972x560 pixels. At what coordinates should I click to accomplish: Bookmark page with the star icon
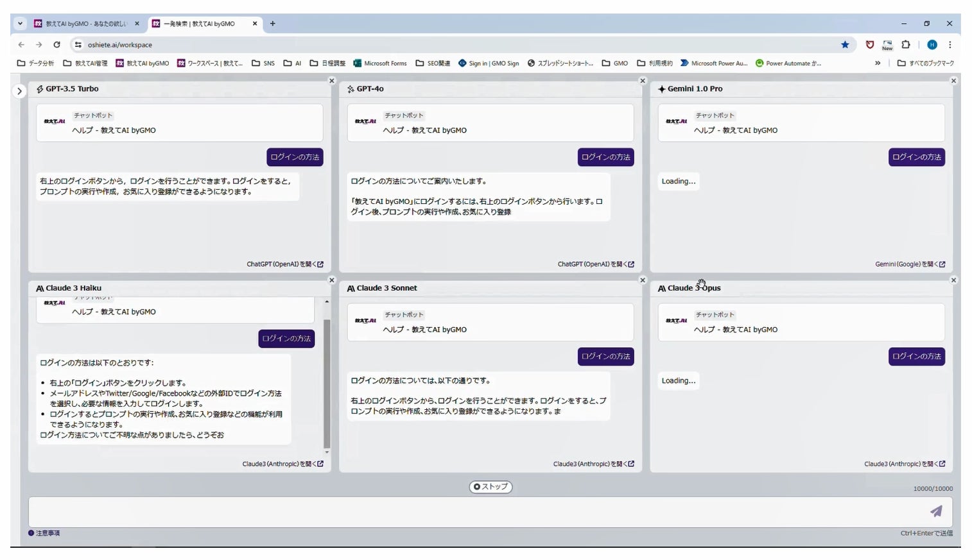[845, 44]
